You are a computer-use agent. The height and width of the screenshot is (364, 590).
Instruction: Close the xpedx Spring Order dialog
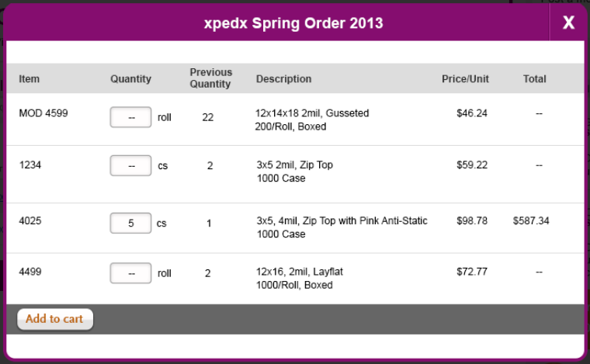click(x=568, y=23)
